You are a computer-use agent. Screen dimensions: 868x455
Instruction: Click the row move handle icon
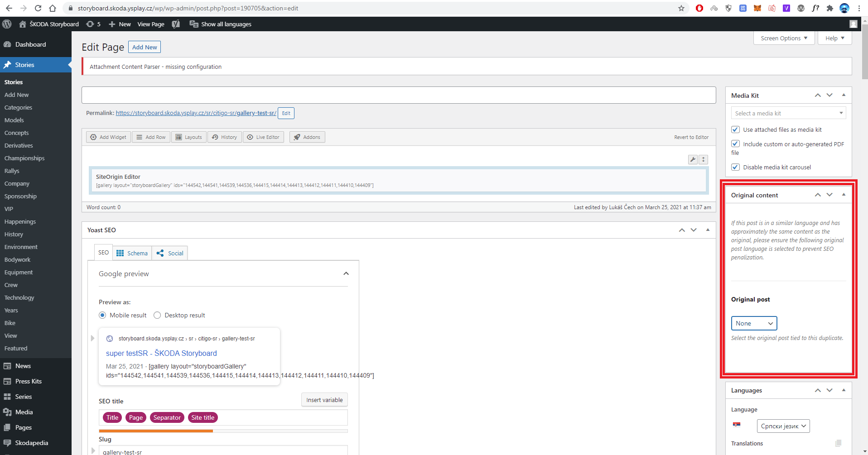(x=704, y=159)
